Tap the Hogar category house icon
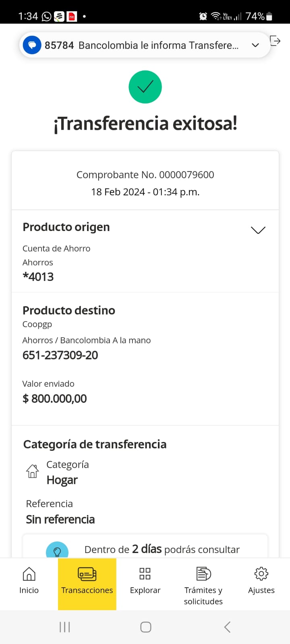This screenshot has height=644, width=290. pos(33,471)
